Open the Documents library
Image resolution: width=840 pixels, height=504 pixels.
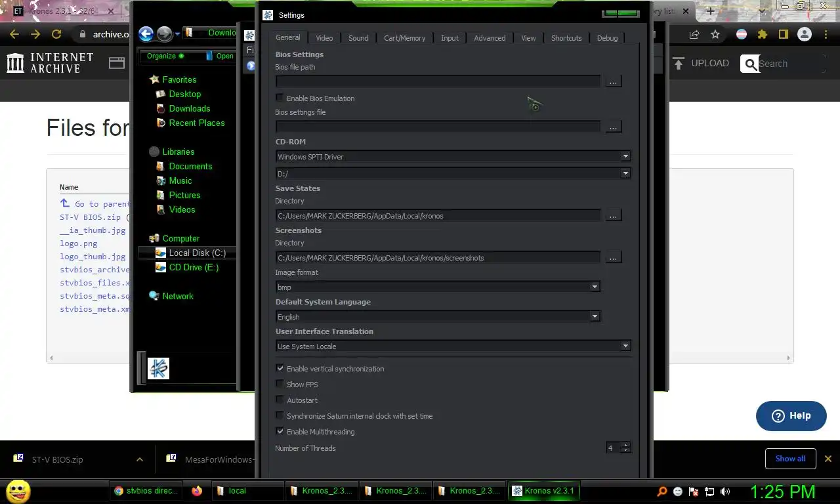point(184,166)
